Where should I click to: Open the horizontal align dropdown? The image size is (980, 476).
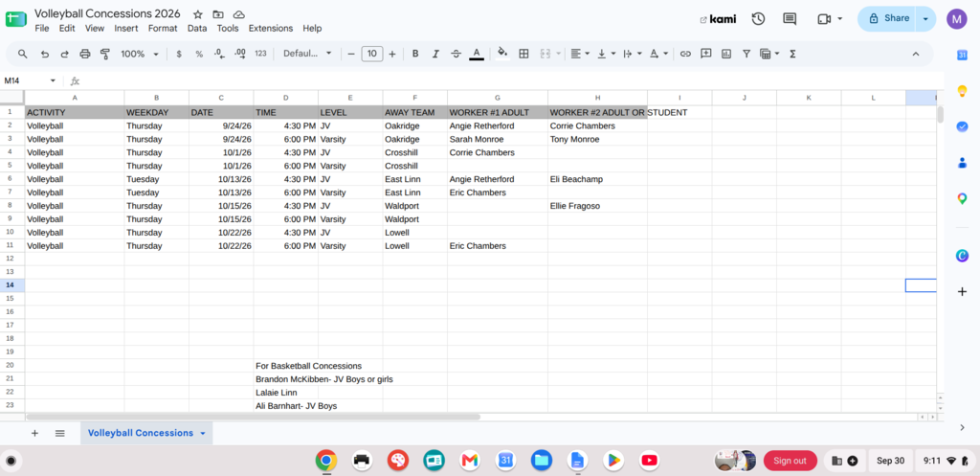point(580,54)
